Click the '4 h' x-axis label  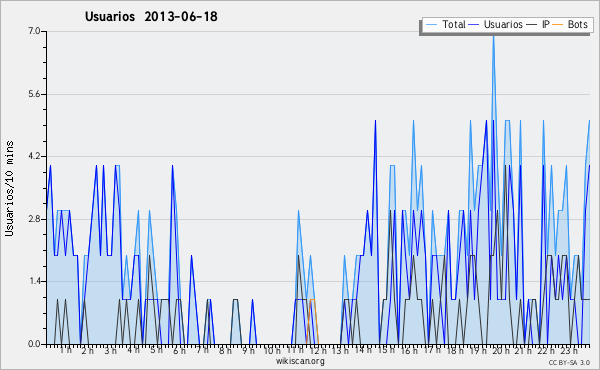point(133,350)
